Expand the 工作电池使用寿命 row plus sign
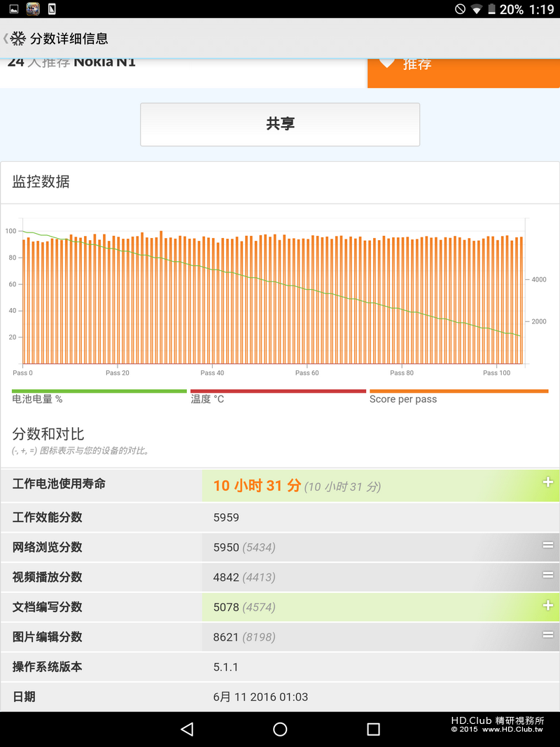Viewport: 560px width, 747px height. [547, 482]
